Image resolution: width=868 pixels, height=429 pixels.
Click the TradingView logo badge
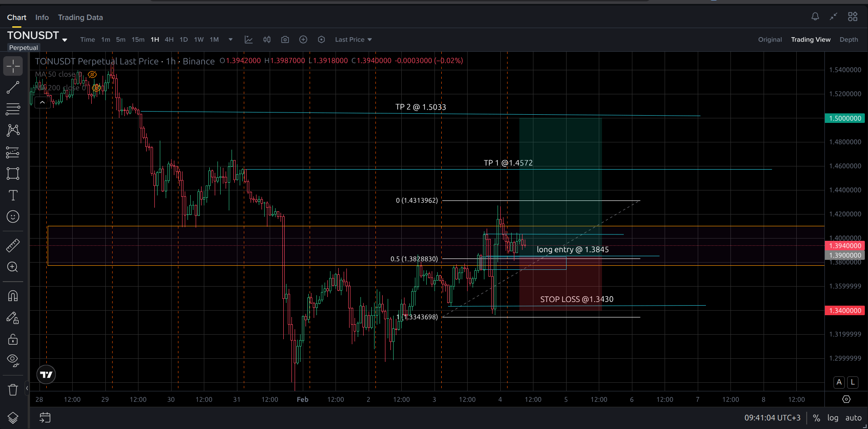[x=46, y=375]
